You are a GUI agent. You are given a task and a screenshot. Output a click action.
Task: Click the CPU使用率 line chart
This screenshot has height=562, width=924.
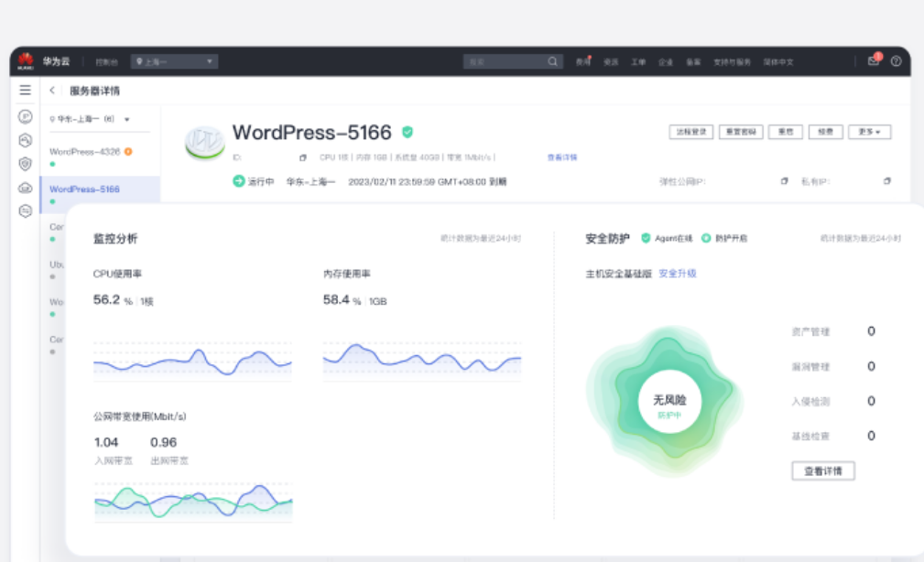(x=192, y=360)
